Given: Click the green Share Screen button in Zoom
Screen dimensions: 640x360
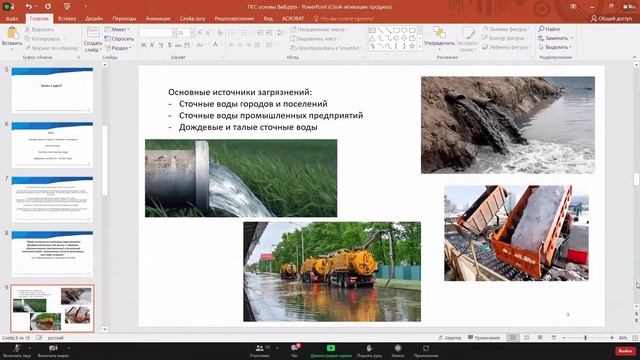Looking at the screenshot, I should click(331, 351).
